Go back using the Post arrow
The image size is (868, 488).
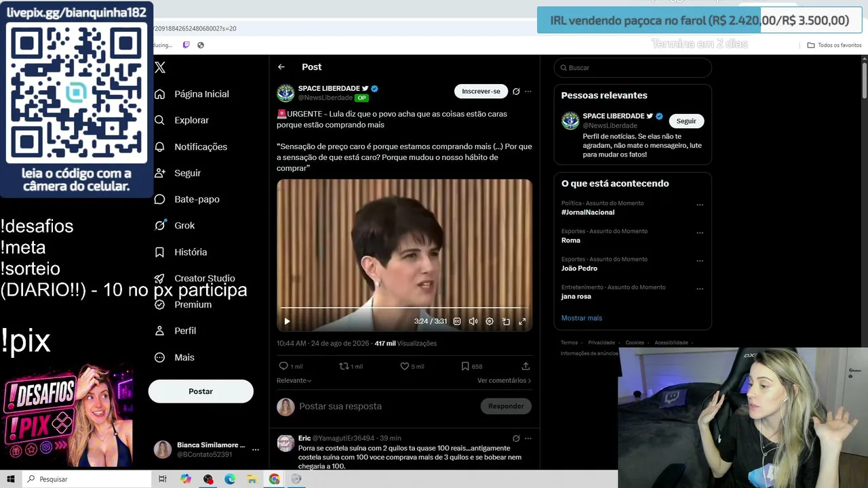pyautogui.click(x=281, y=67)
